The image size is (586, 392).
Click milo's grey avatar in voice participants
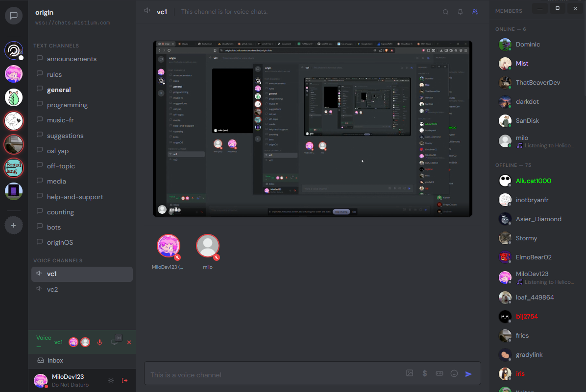(208, 246)
